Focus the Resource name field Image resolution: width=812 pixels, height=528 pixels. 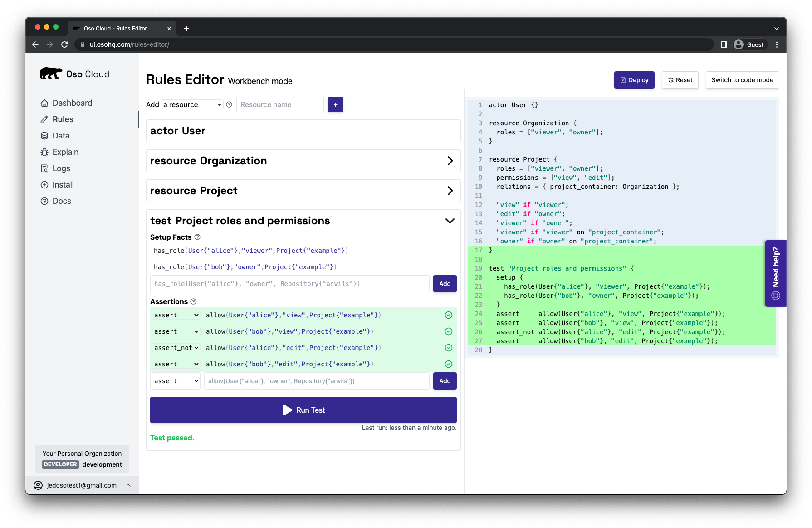tap(280, 104)
